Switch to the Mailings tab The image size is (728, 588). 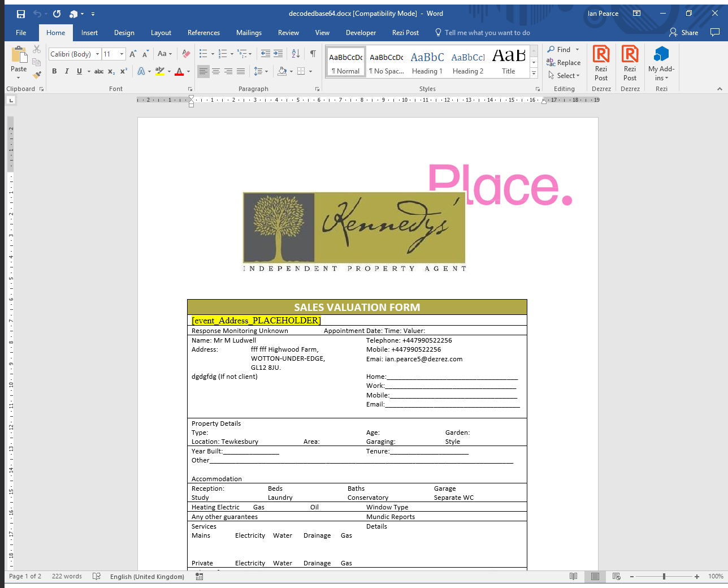[x=249, y=33]
